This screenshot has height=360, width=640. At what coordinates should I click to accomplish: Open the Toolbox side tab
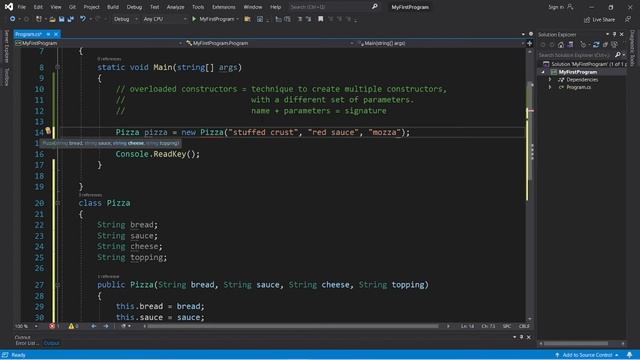pyautogui.click(x=6, y=77)
